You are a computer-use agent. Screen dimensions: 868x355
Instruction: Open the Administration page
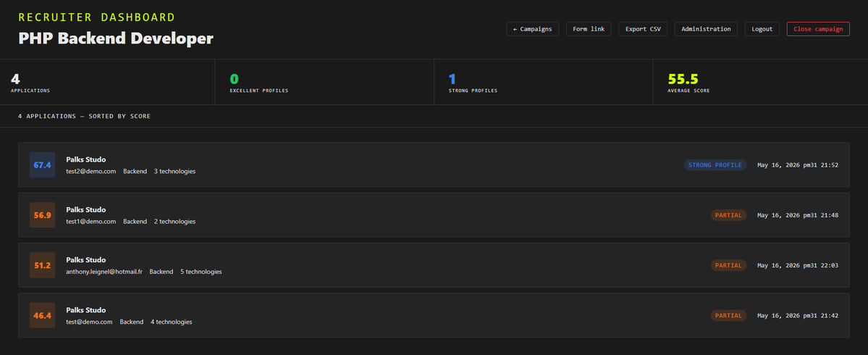click(x=706, y=29)
